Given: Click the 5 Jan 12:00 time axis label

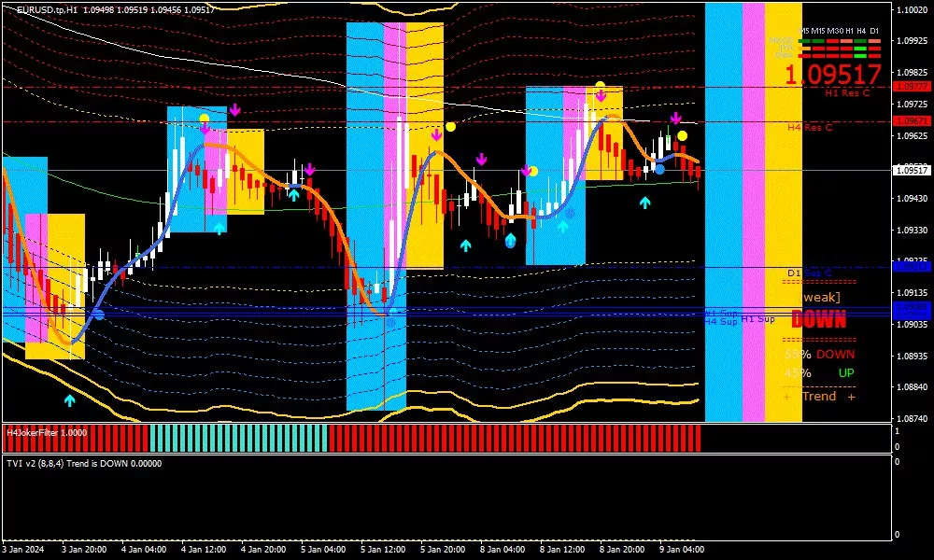Looking at the screenshot, I should (384, 550).
